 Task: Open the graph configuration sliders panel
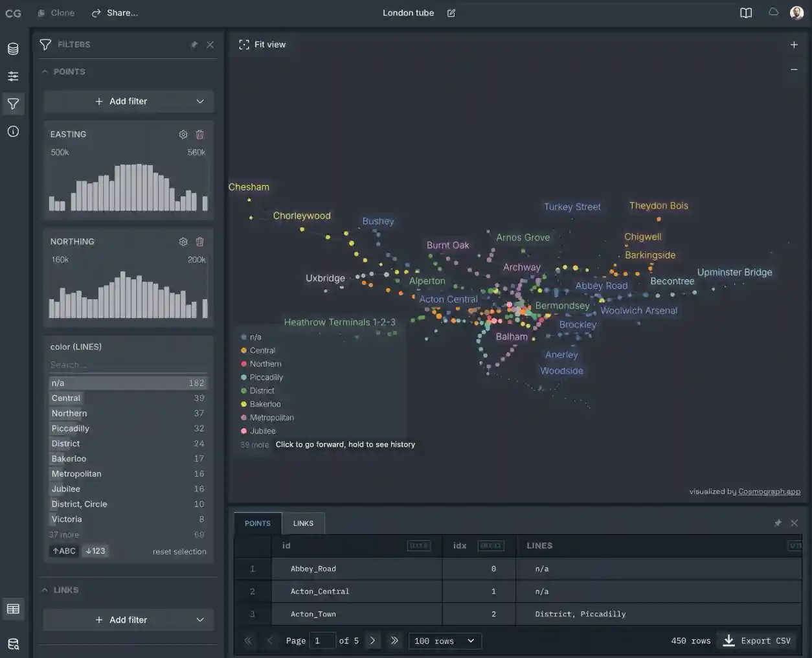coord(13,76)
